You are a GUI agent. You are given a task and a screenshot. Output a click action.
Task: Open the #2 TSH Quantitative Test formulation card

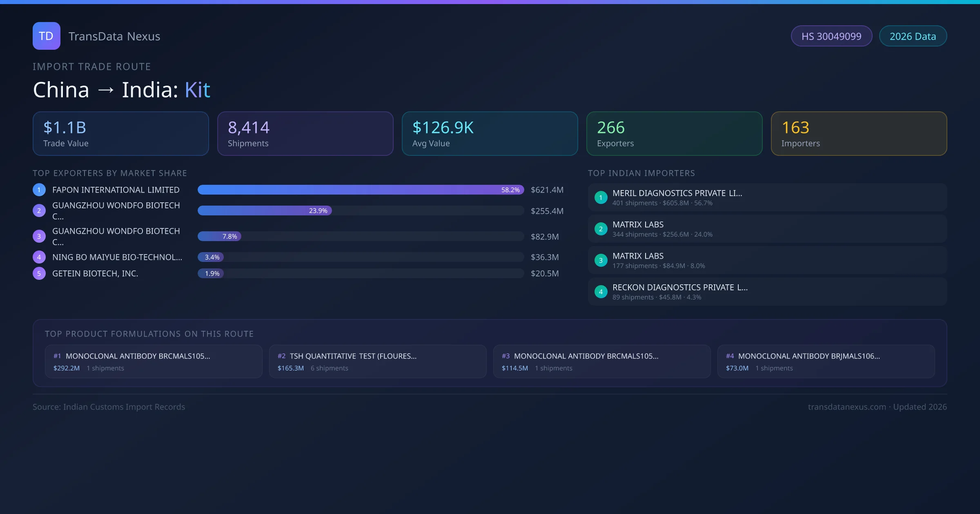coord(377,361)
